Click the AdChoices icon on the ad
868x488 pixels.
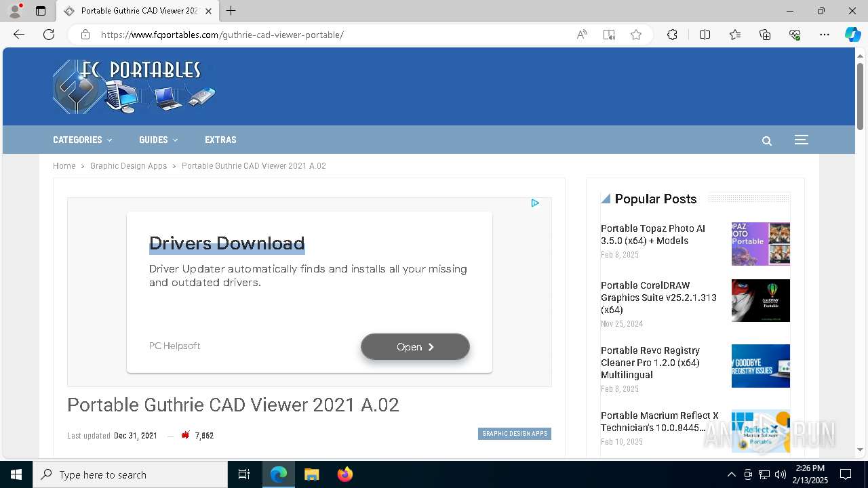pos(535,203)
